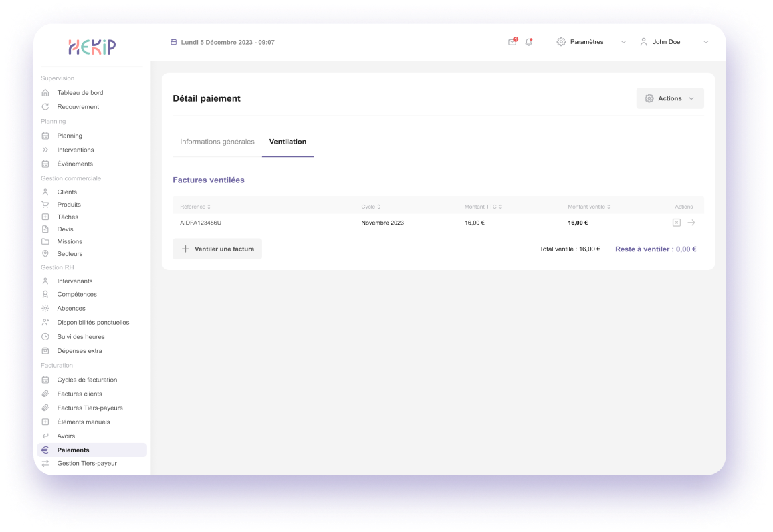Click Ventiler une facture button
This screenshot has width=773, height=532.
(x=217, y=249)
